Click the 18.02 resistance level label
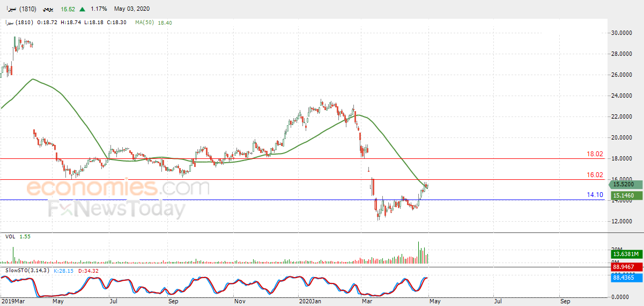 tap(595, 154)
